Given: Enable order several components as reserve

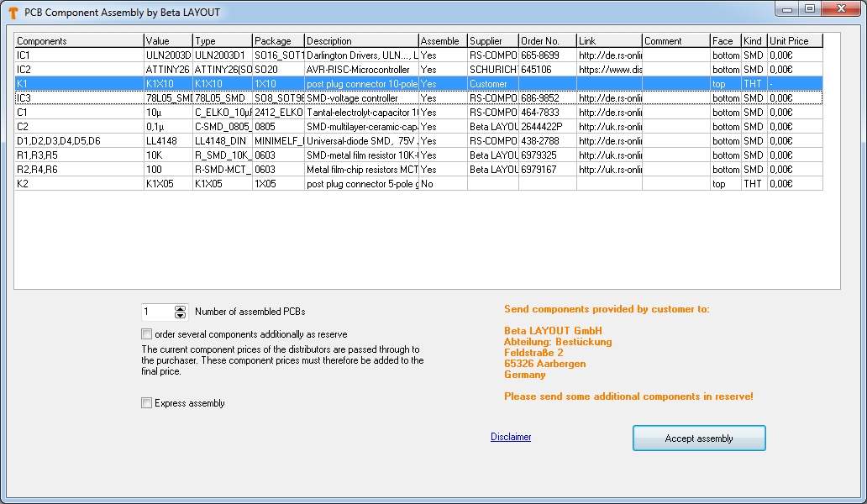Looking at the screenshot, I should [147, 334].
